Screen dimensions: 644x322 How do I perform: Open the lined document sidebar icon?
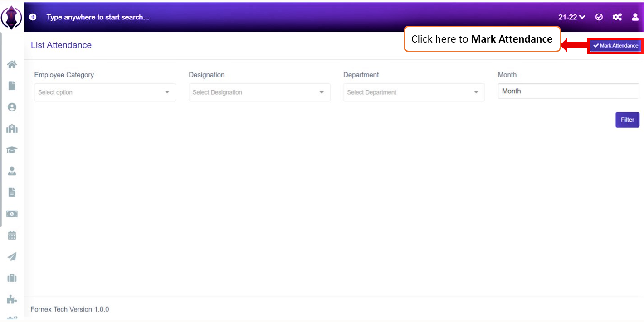pyautogui.click(x=12, y=192)
